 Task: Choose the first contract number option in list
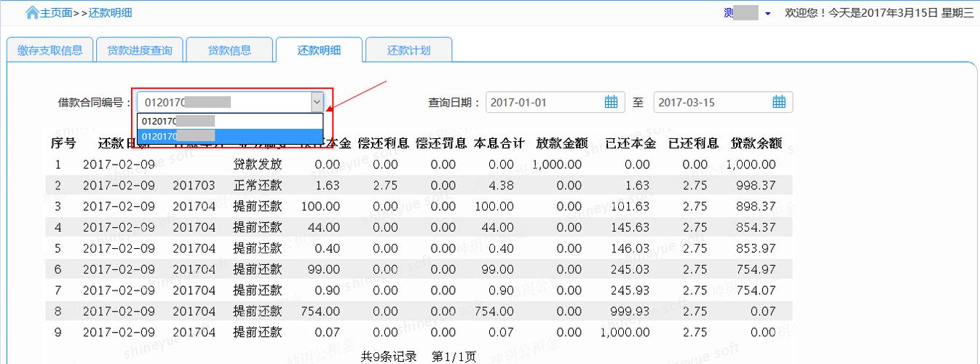point(229,121)
